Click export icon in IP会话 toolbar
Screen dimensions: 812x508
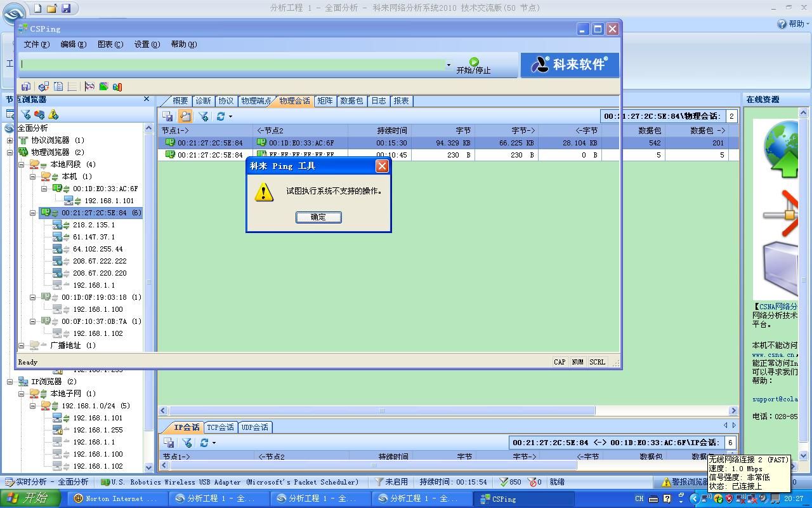click(169, 443)
